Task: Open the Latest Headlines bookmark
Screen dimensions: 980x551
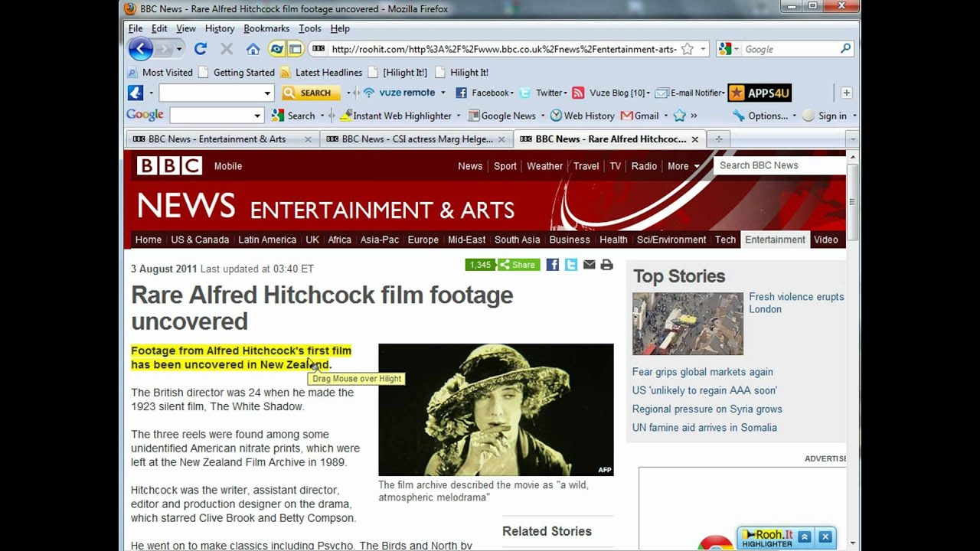Action: point(321,73)
